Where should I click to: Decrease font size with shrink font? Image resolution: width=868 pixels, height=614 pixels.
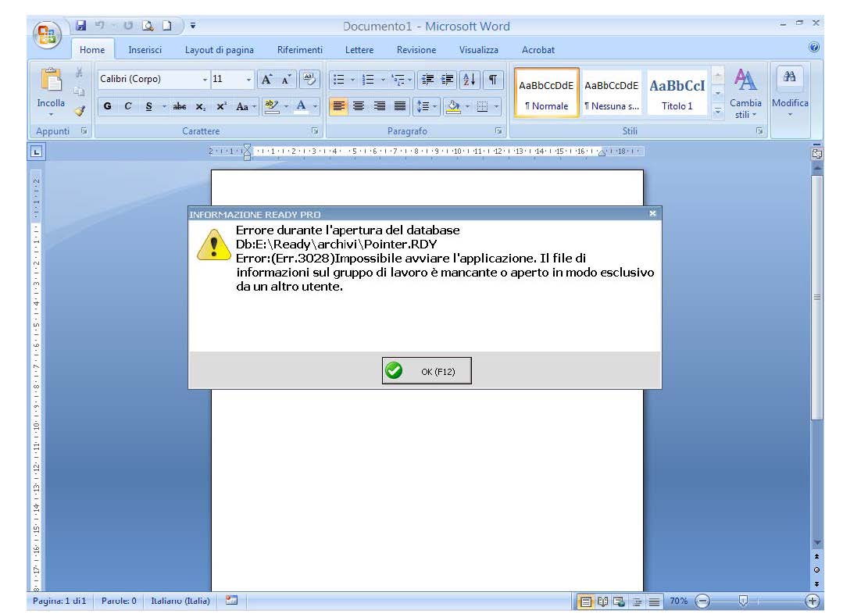pos(286,79)
